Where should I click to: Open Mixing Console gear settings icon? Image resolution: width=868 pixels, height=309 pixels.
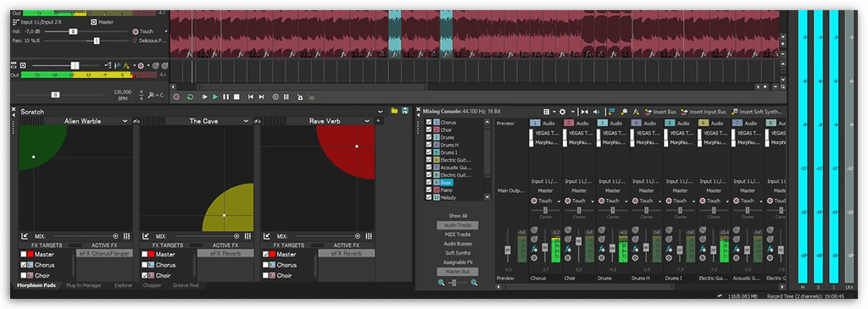coord(563,111)
